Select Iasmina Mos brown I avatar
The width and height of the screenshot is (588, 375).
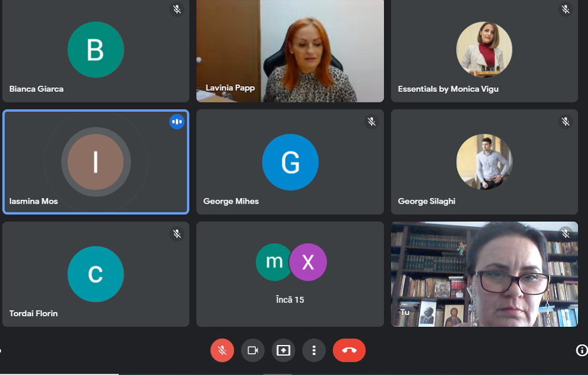(x=96, y=162)
